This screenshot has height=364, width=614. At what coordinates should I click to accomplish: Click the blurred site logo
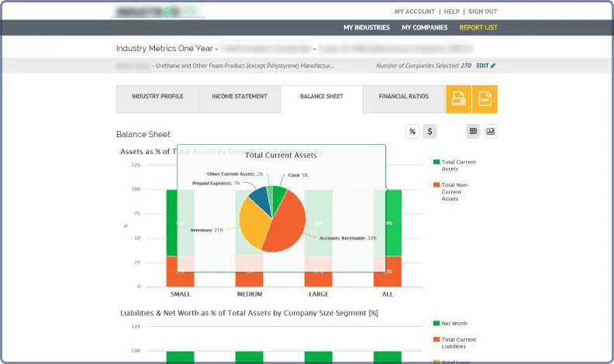158,12
